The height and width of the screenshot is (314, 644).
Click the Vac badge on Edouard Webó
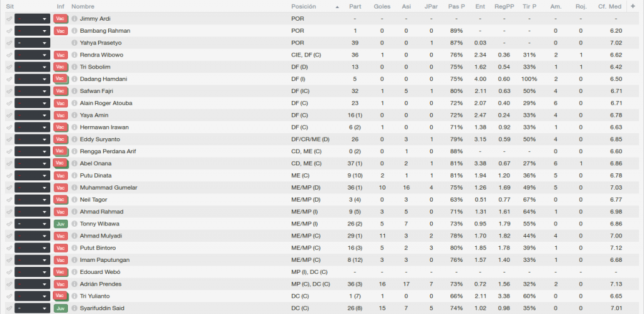[60, 272]
